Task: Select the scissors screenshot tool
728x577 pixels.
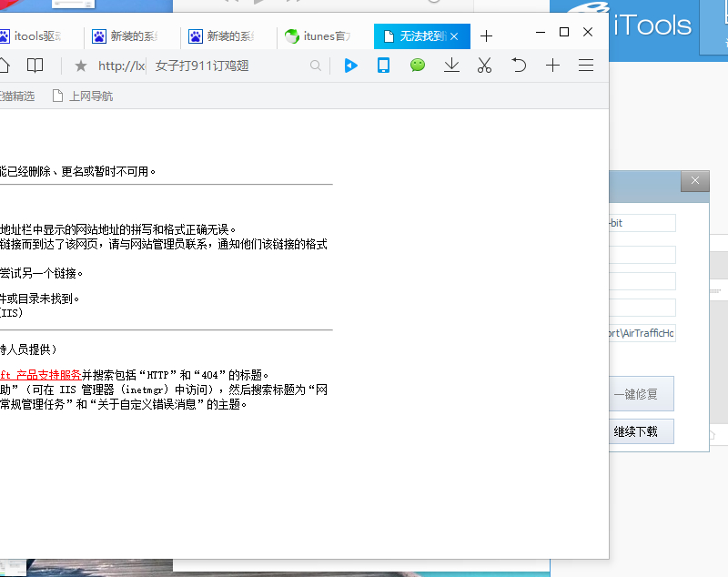Action: 484,66
